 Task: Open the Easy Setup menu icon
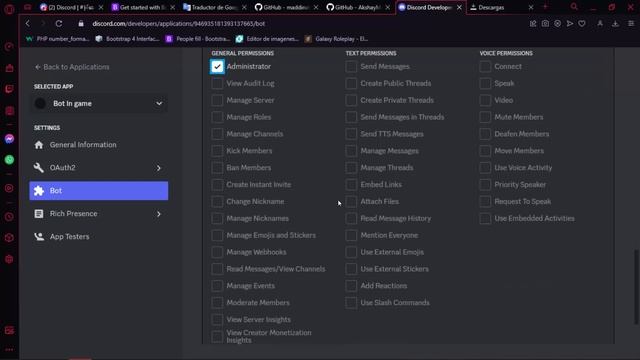coord(631,24)
